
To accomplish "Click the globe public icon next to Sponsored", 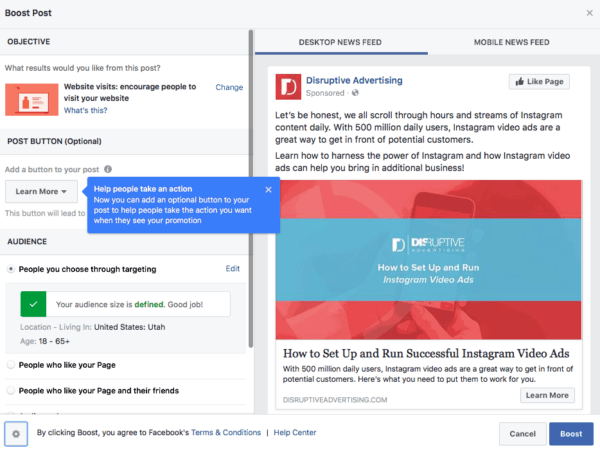I will tap(355, 93).
